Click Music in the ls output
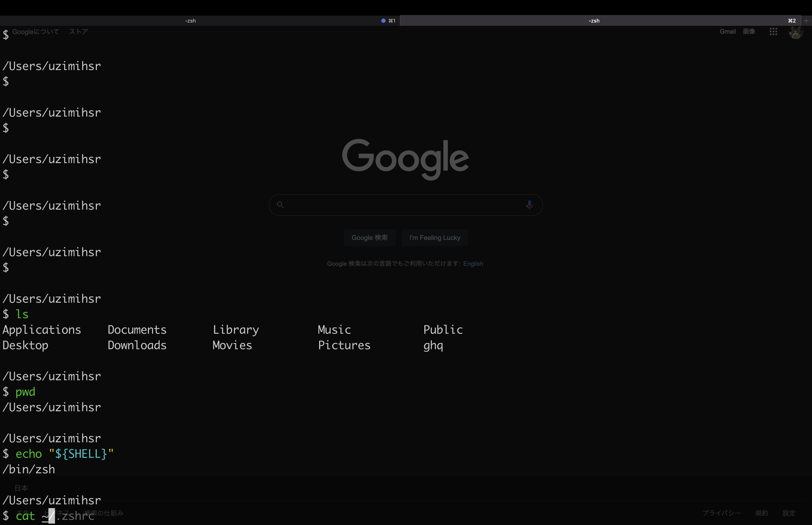Screen dimensions: 812x525 (334, 330)
